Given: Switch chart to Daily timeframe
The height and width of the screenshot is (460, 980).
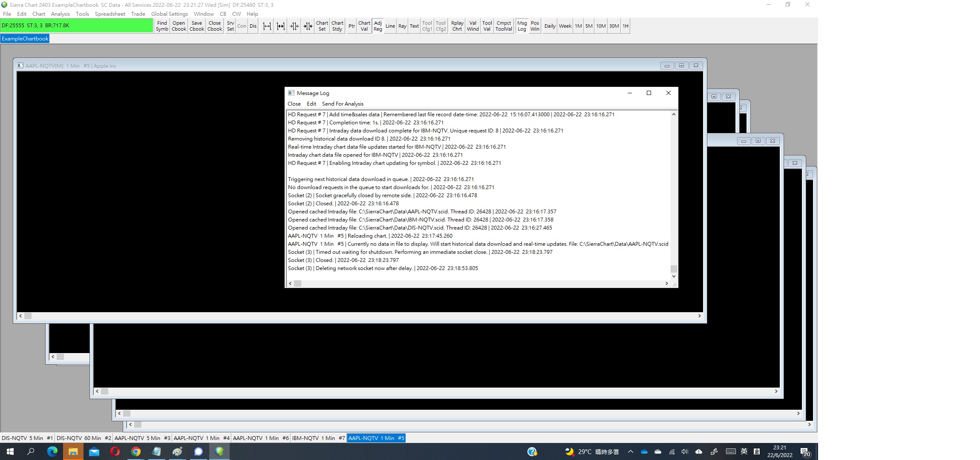Looking at the screenshot, I should click(x=550, y=26).
